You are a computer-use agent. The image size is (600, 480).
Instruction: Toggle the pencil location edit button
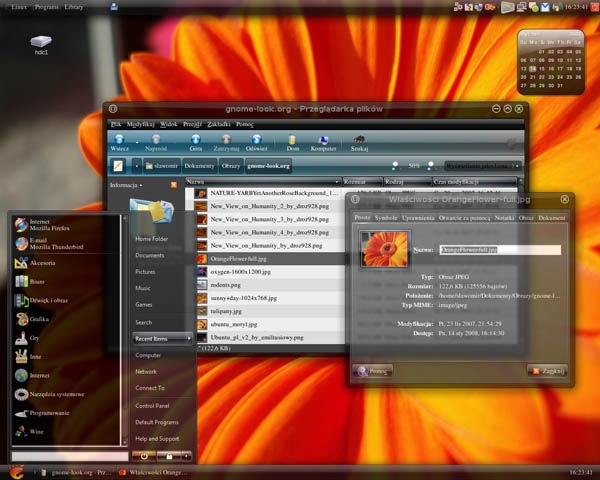(x=118, y=166)
